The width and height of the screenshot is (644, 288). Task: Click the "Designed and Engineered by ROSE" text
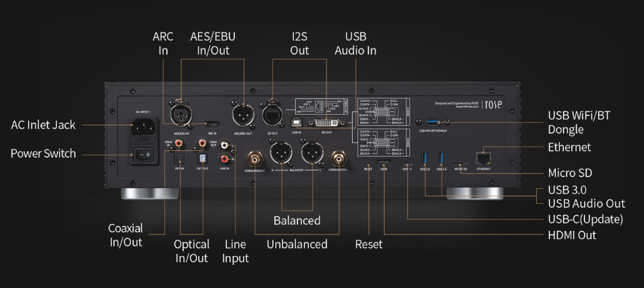[x=457, y=103]
